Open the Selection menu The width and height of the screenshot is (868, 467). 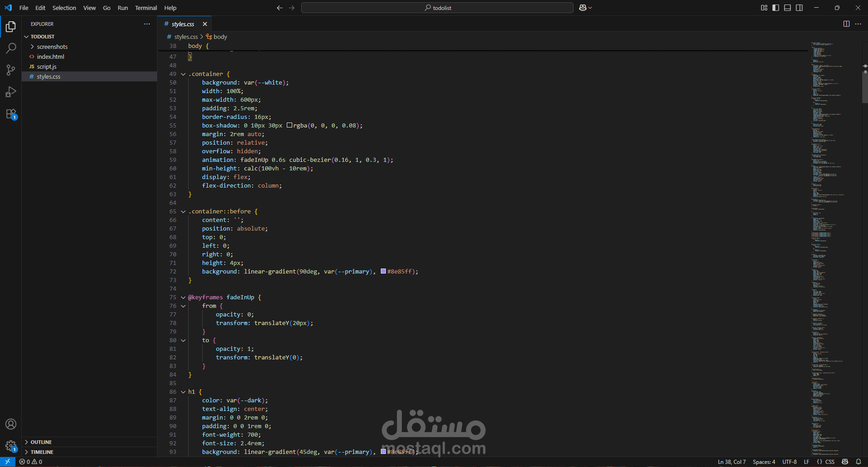click(x=64, y=8)
